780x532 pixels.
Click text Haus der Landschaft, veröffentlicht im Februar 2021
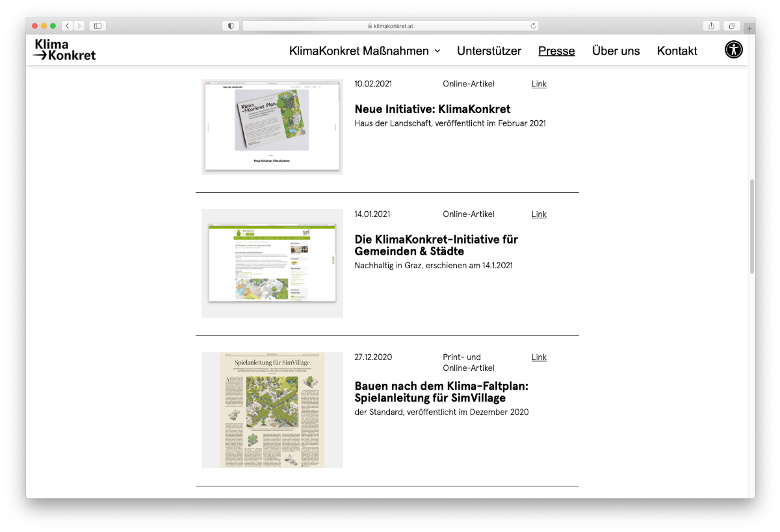450,123
